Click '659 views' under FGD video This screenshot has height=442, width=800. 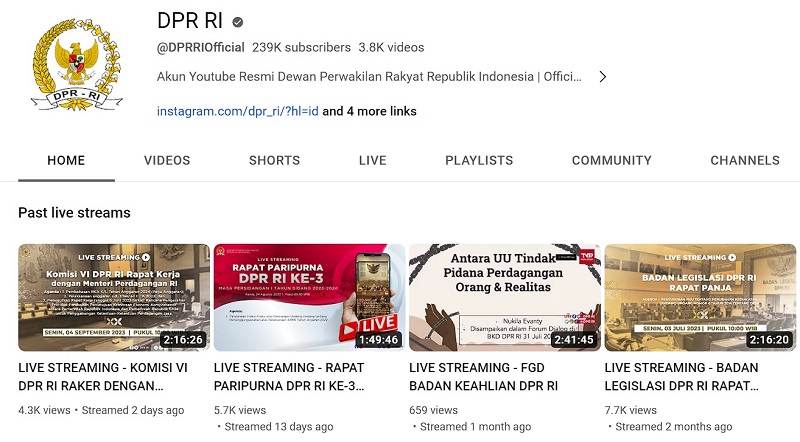click(434, 410)
